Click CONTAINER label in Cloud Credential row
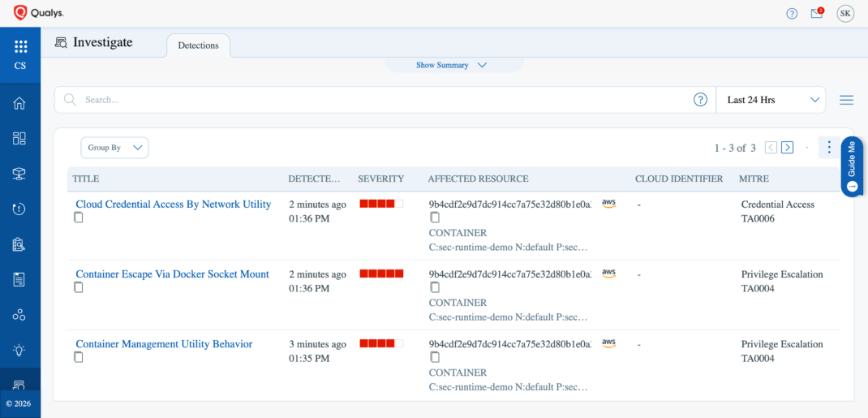 point(458,232)
